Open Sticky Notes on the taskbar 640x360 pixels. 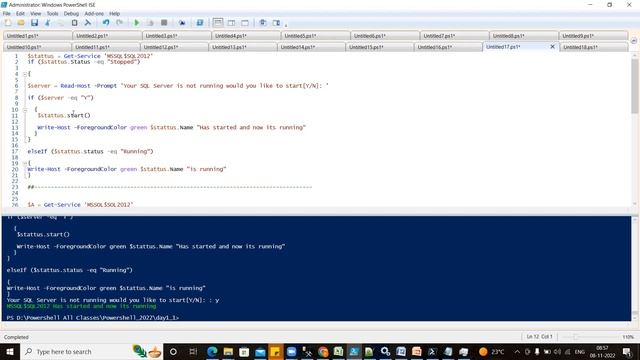click(276, 351)
